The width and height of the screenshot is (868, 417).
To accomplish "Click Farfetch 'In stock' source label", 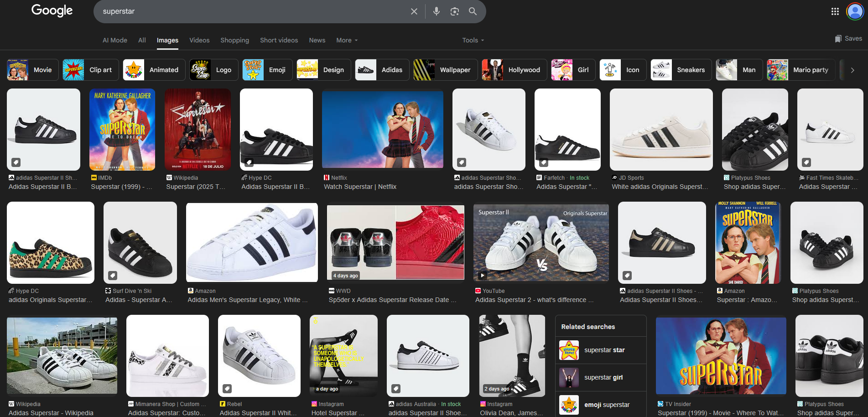I will point(579,178).
